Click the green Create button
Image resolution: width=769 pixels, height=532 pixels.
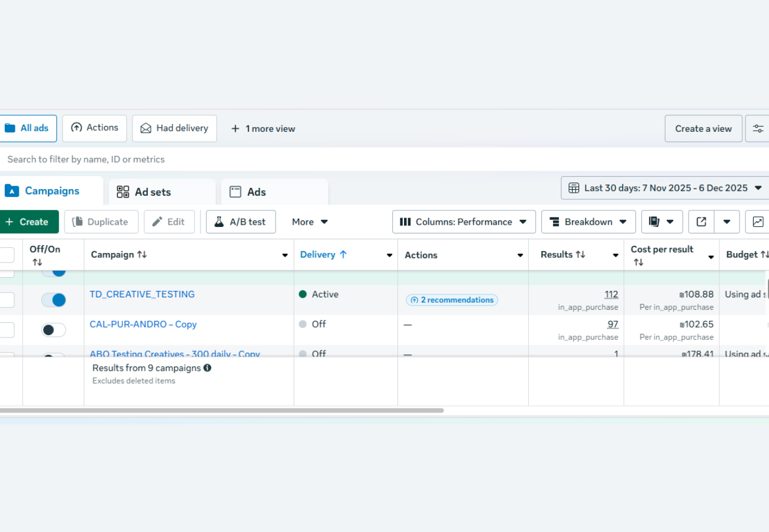(x=27, y=222)
